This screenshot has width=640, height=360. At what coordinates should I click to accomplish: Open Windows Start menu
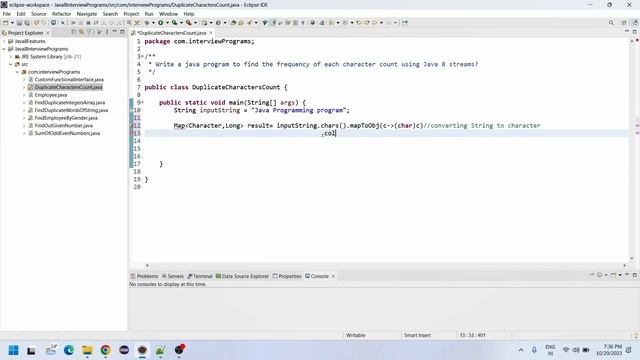tap(13, 350)
